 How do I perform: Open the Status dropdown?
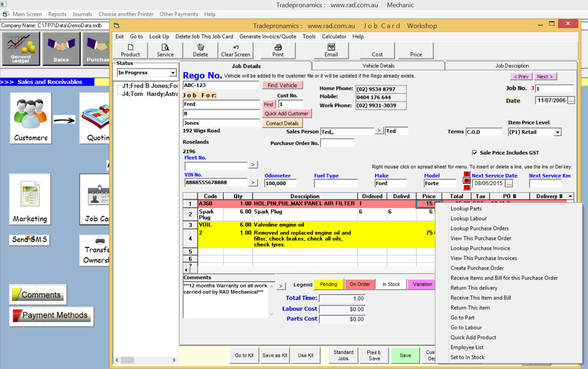pos(173,73)
